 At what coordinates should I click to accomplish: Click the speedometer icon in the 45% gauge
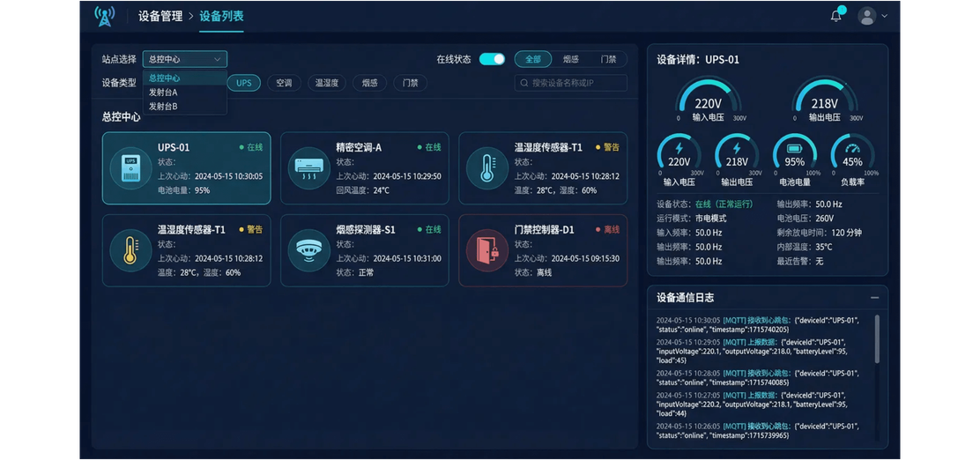coord(852,149)
